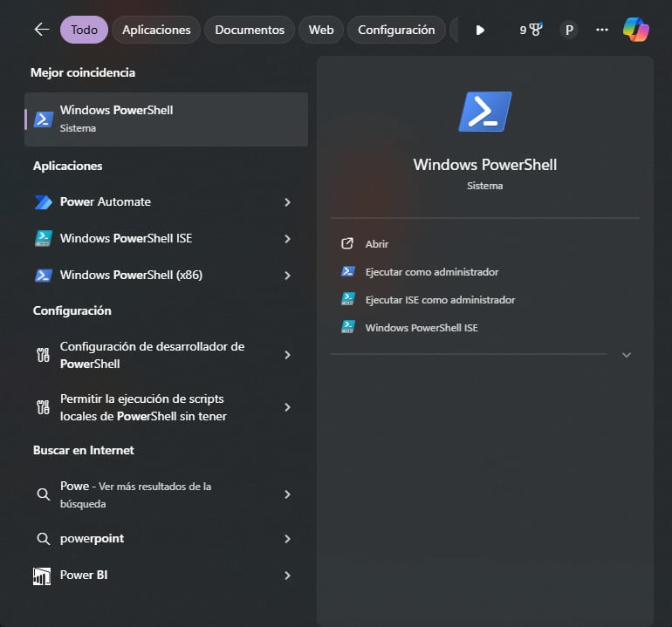Select the Web filter tab

[x=321, y=30]
